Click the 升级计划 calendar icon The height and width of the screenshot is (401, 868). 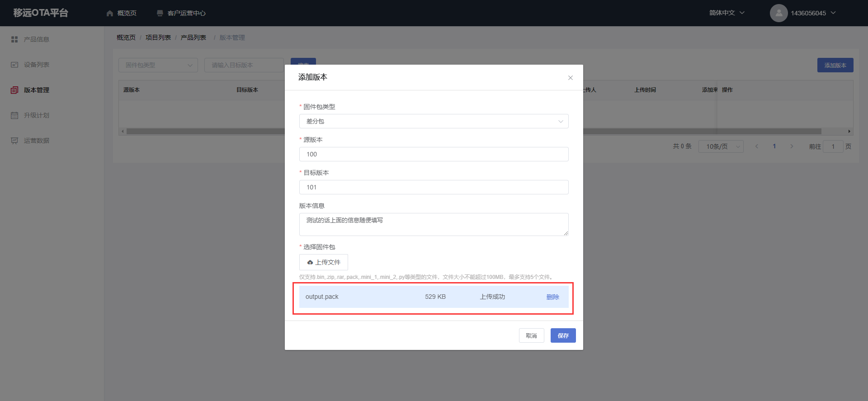click(x=14, y=115)
